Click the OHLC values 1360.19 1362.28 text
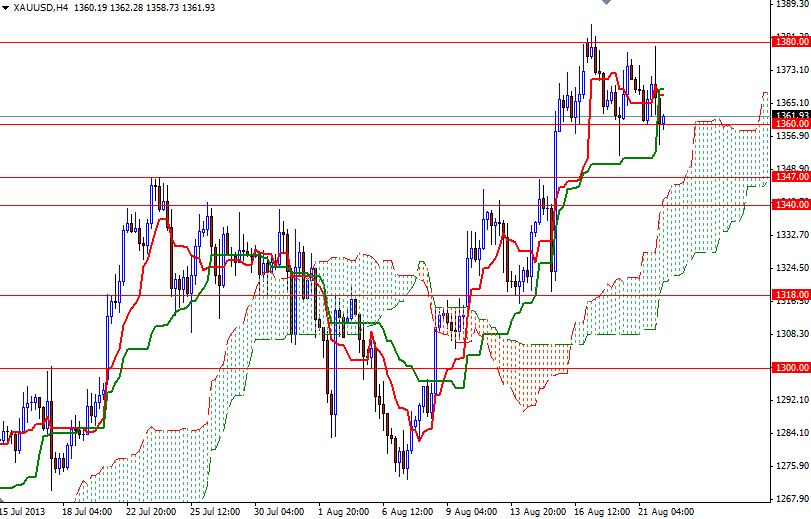Image resolution: width=811 pixels, height=519 pixels. [108, 8]
